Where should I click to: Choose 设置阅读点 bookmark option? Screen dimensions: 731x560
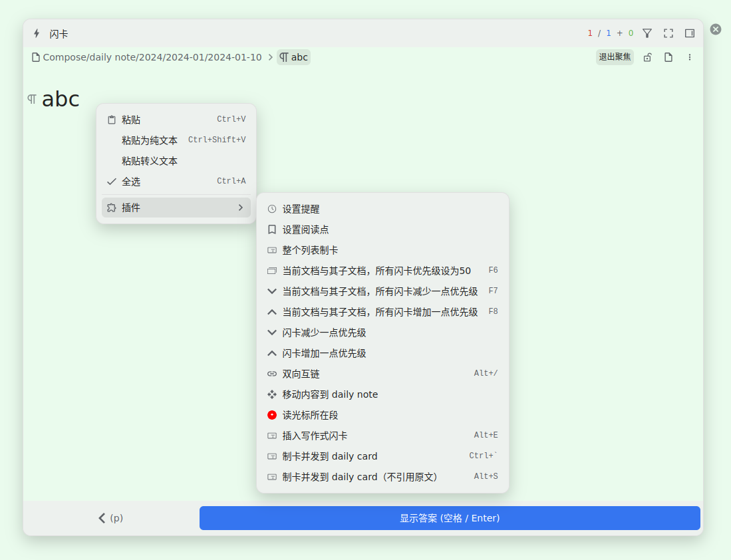tap(305, 229)
